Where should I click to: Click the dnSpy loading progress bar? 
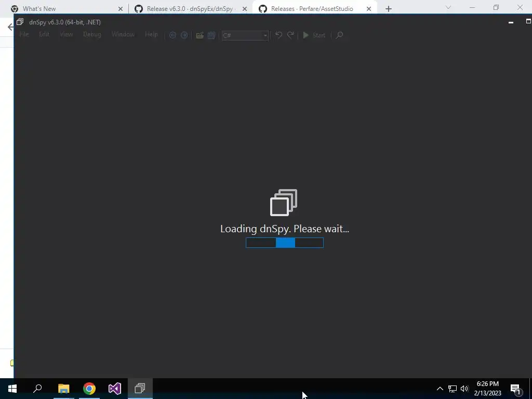pos(285,243)
